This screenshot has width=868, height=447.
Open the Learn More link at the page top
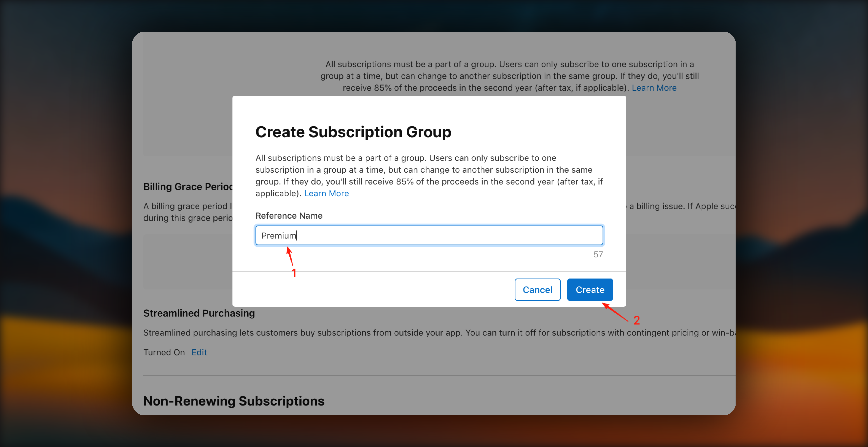click(x=654, y=88)
